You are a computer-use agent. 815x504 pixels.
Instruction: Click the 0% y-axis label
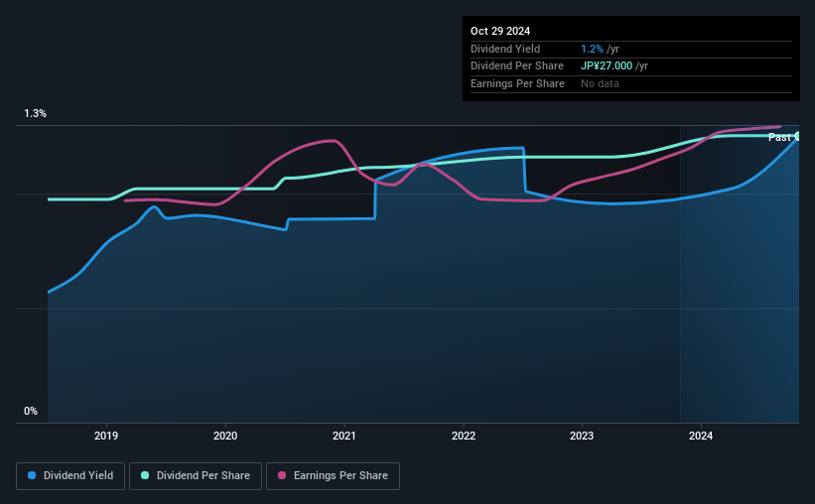pyautogui.click(x=31, y=411)
